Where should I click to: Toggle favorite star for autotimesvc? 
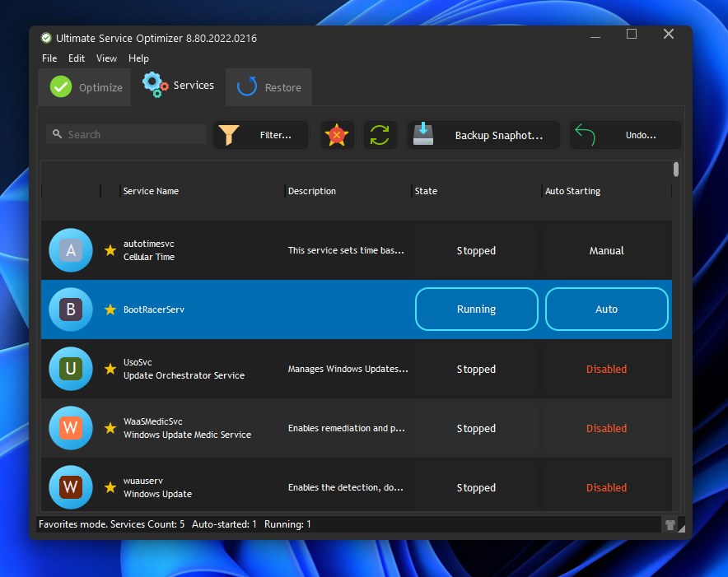pos(110,250)
